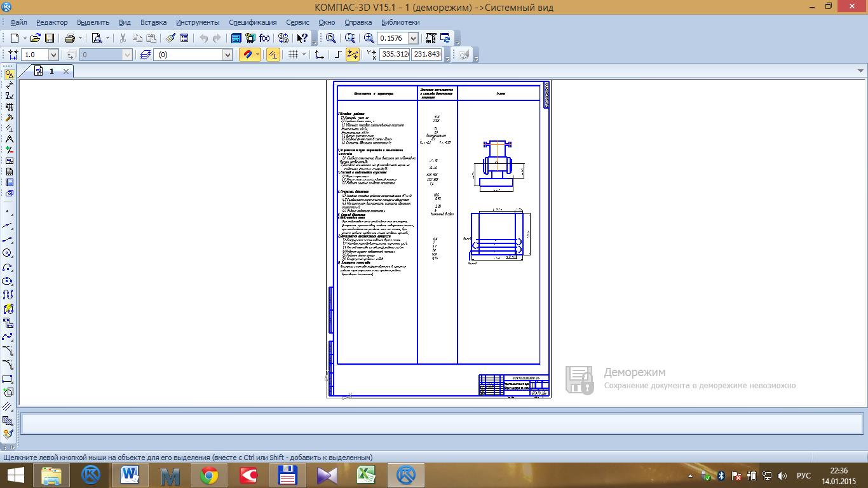Select the Bezier curve tool
This screenshot has width=868, height=488.
pos(8,337)
